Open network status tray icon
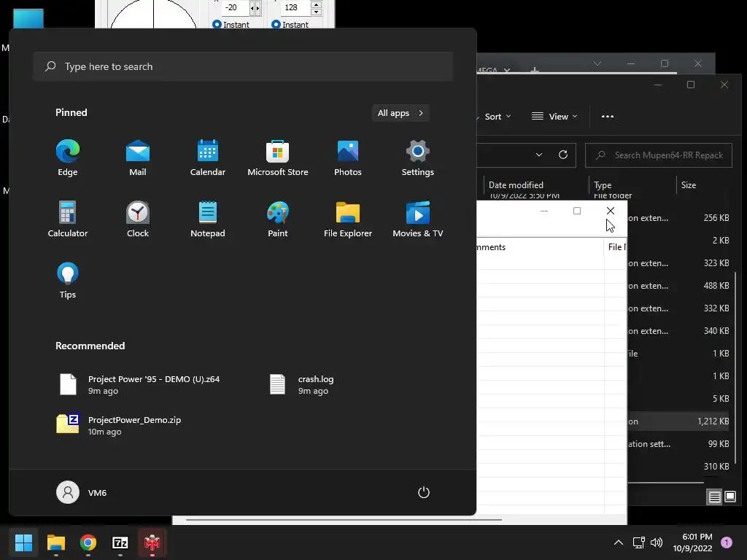 pyautogui.click(x=638, y=542)
